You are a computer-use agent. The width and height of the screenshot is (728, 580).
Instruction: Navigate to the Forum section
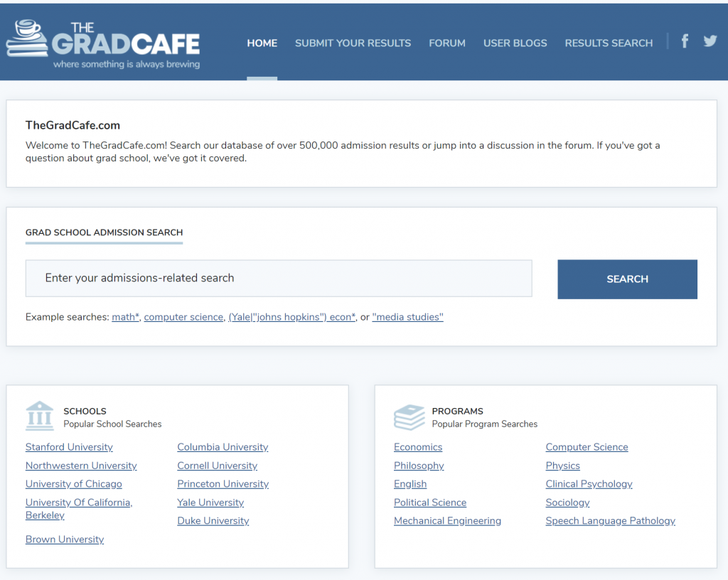click(447, 43)
